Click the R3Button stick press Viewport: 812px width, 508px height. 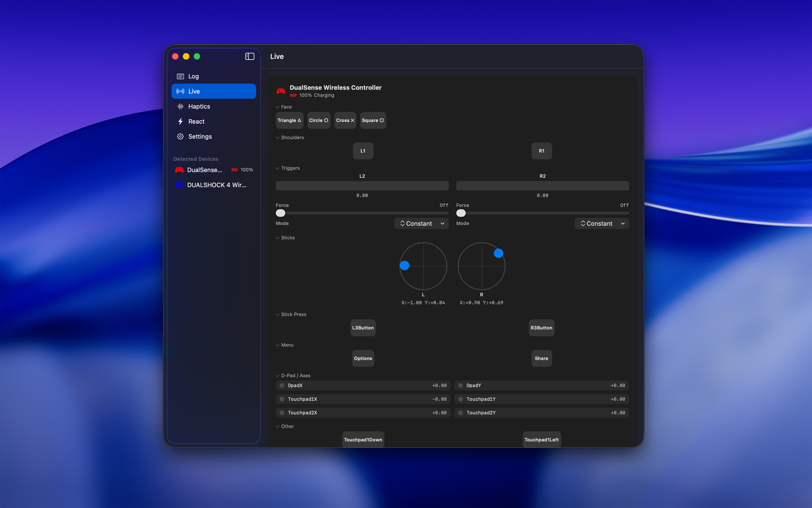(x=542, y=328)
